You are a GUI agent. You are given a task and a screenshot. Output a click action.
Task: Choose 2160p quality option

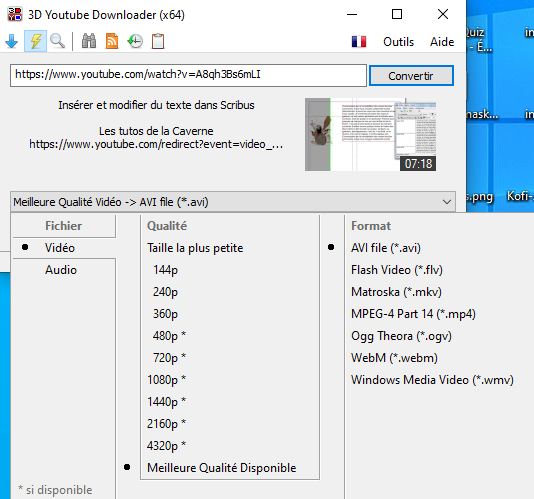click(167, 424)
